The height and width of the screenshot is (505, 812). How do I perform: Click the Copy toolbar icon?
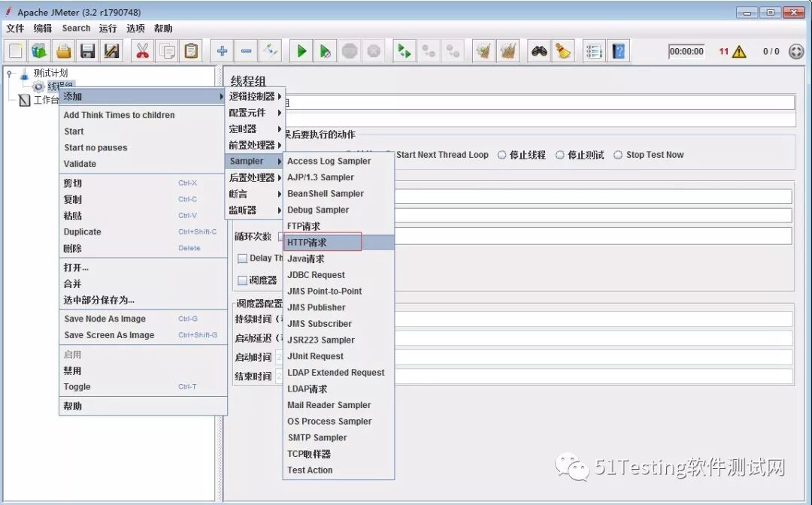pos(167,50)
